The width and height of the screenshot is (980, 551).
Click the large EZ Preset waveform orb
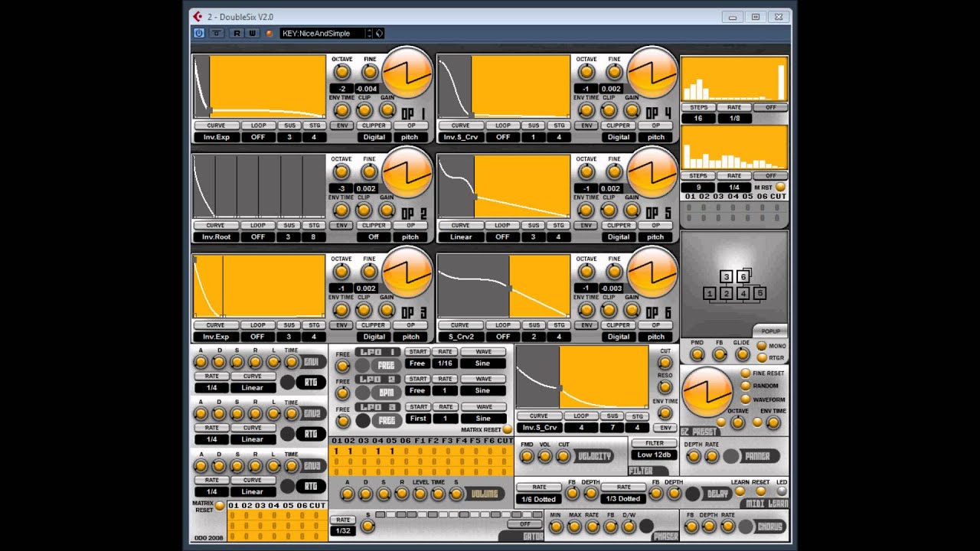707,393
